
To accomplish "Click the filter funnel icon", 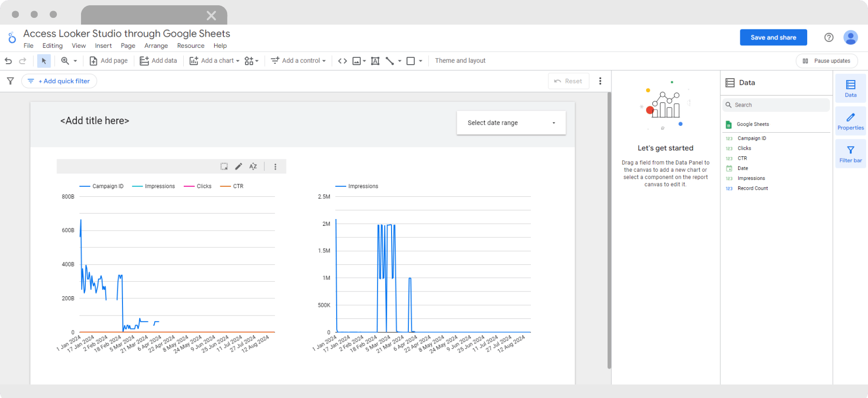I will point(10,81).
